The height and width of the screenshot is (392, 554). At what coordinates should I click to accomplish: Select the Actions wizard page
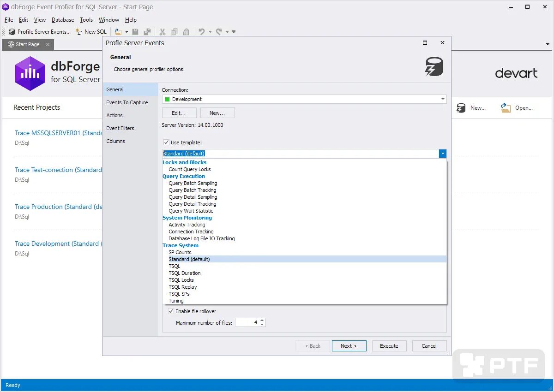[130, 115]
